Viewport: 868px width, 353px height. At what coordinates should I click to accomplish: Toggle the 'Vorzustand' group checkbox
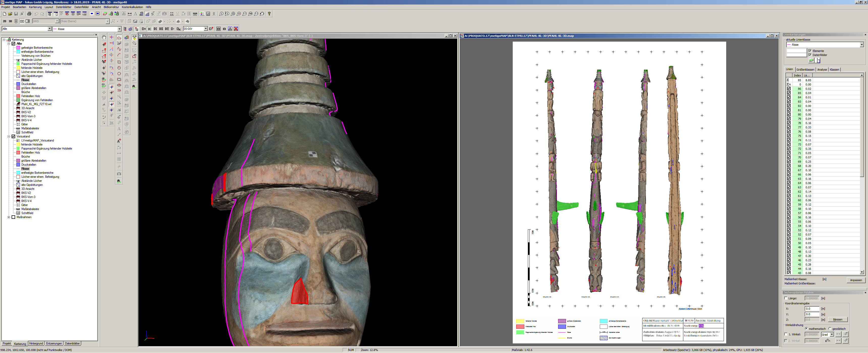pyautogui.click(x=13, y=136)
